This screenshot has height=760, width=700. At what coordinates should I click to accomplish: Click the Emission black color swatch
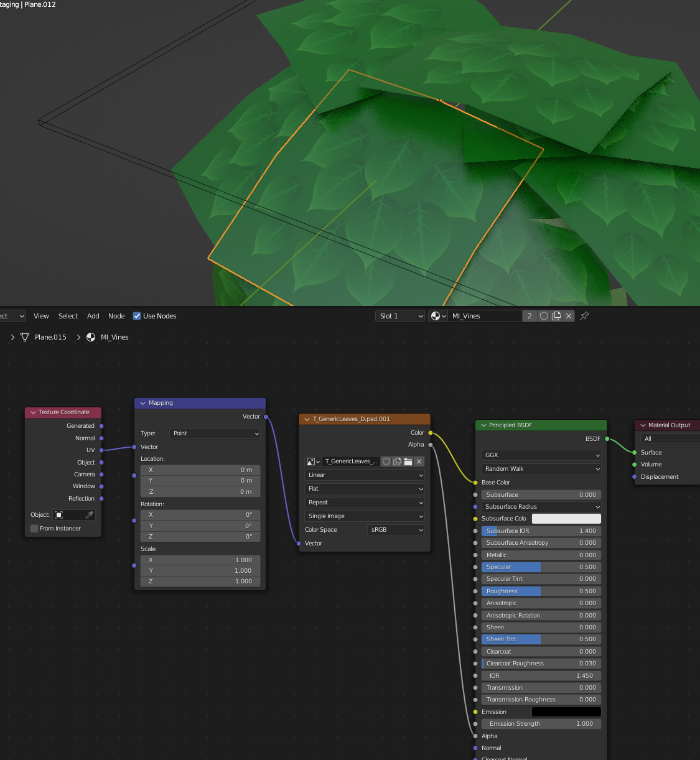[x=566, y=712]
